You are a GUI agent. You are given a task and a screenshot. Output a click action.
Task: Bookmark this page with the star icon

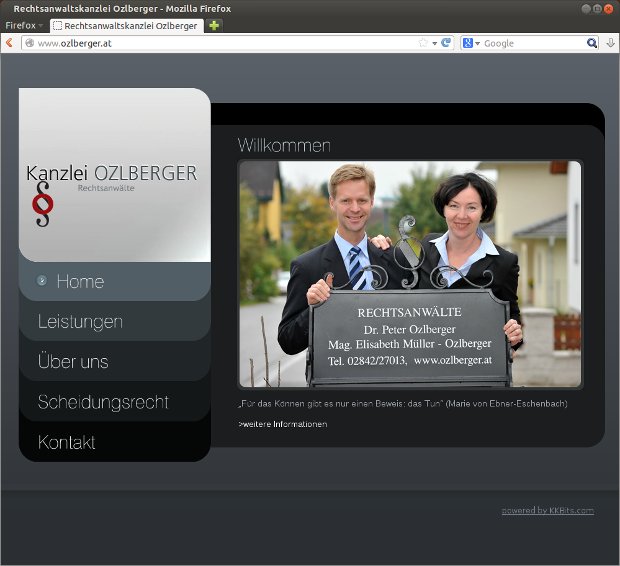[x=423, y=43]
